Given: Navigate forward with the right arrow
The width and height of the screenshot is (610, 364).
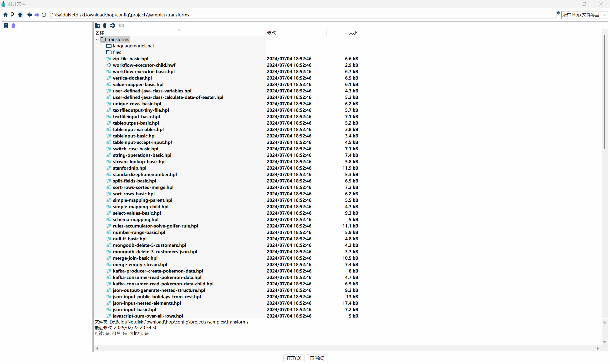Looking at the screenshot, I should click(x=37, y=15).
